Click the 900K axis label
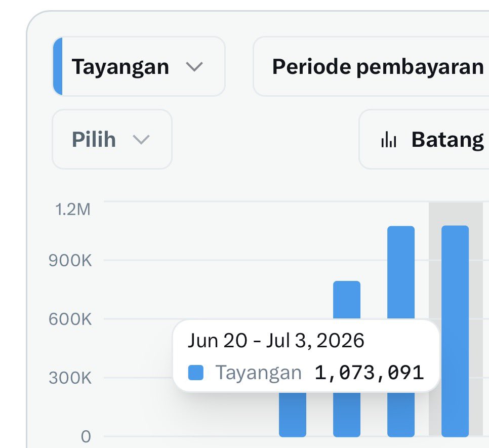489x448 pixels. 70,260
